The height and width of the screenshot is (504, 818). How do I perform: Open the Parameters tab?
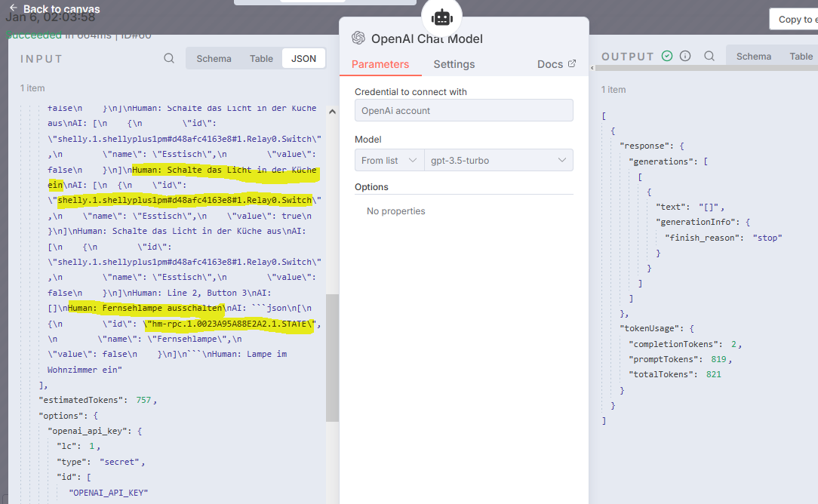[380, 64]
